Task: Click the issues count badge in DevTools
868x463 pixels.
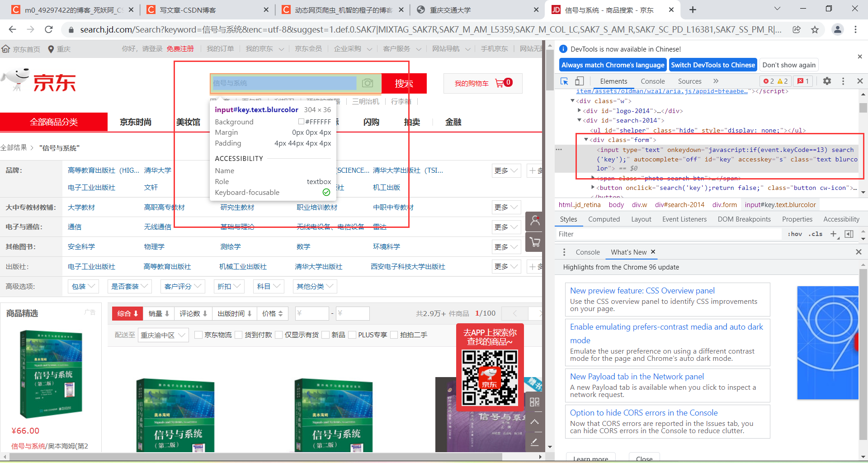Action: point(803,81)
